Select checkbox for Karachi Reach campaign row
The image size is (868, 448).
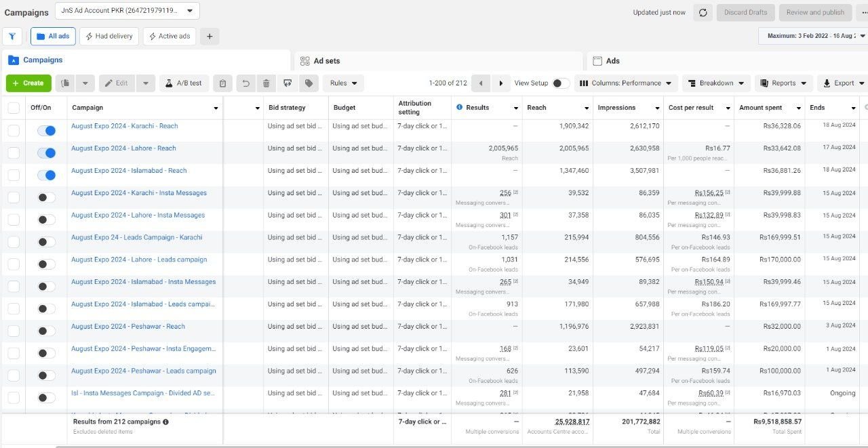coord(14,131)
